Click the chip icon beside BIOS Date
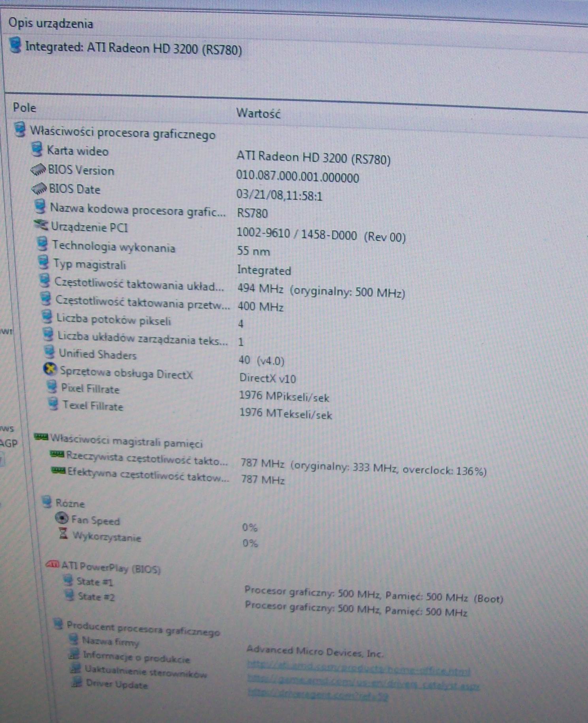Viewport: 588px width, 723px height. (x=39, y=188)
